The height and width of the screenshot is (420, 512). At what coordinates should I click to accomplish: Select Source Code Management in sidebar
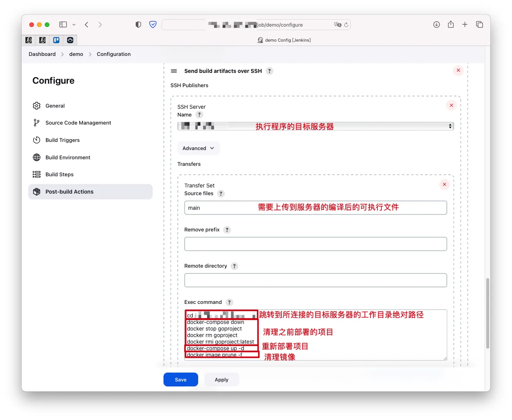point(78,123)
